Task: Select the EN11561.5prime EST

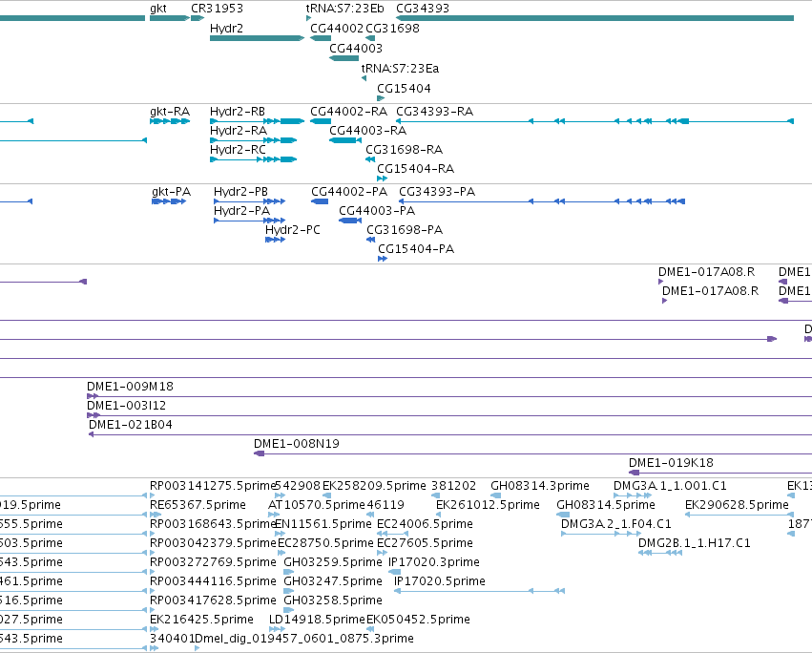Action: tap(280, 534)
